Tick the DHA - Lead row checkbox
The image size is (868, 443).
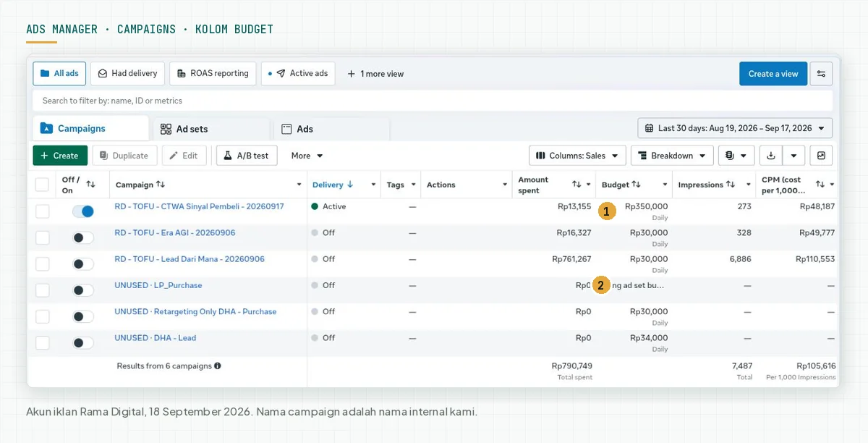pos(42,343)
